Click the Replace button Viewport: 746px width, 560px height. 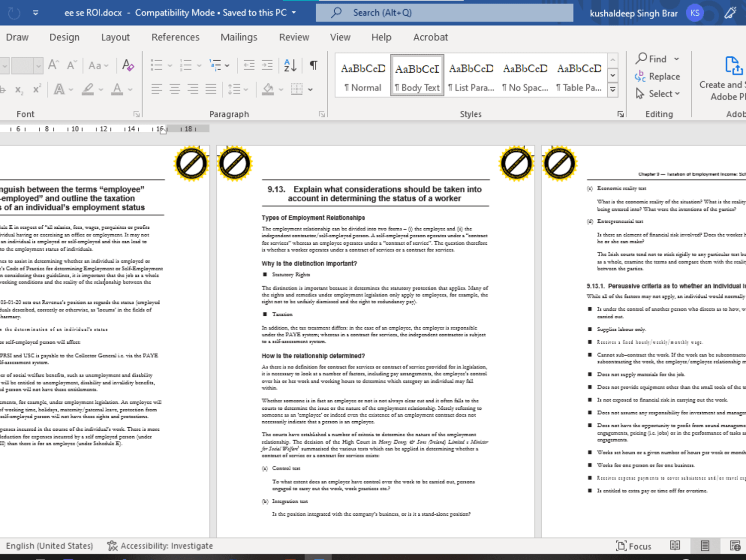pos(657,76)
